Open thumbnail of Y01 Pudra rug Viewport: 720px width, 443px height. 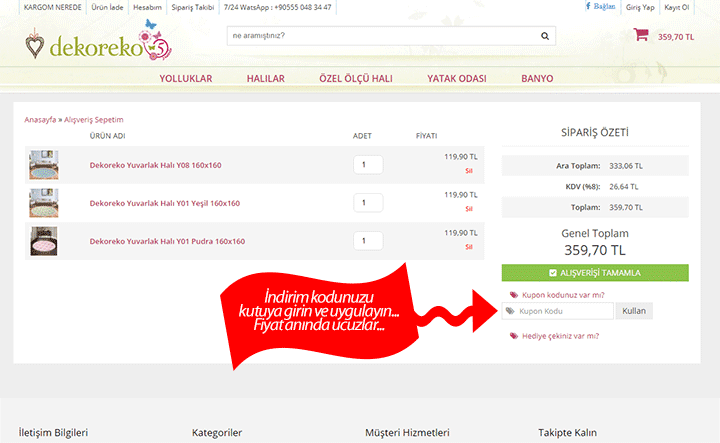click(44, 241)
